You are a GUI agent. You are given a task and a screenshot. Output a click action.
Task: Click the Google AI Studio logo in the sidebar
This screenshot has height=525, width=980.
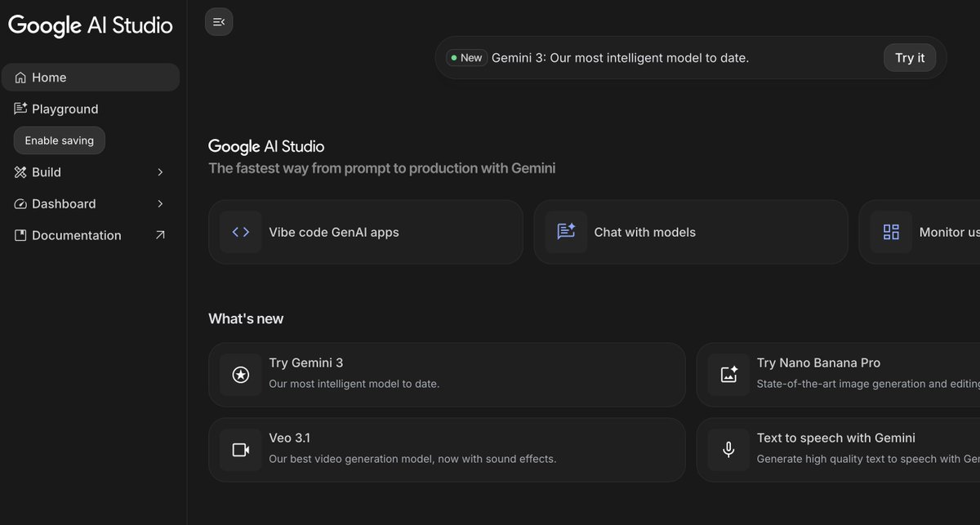click(91, 25)
